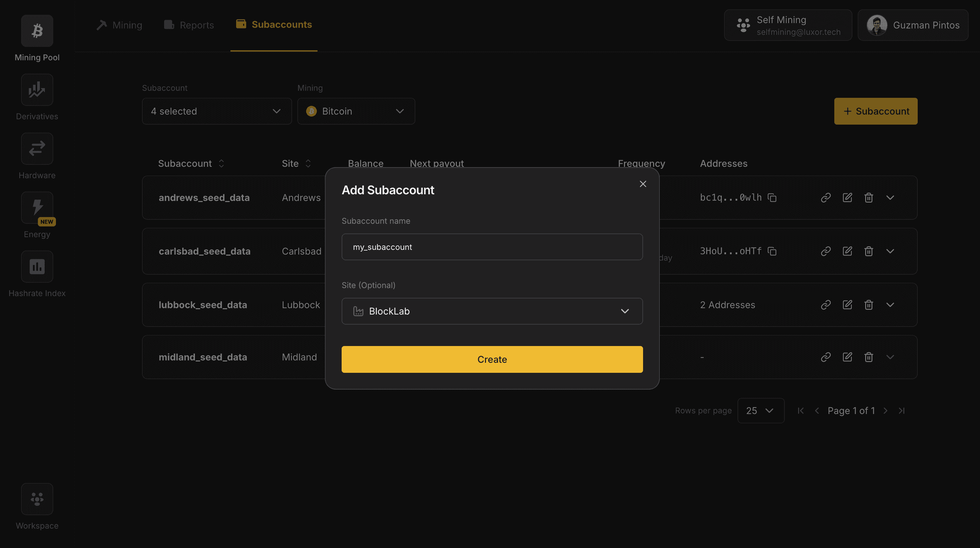Click the delete icon for midland_seed_data

point(868,357)
